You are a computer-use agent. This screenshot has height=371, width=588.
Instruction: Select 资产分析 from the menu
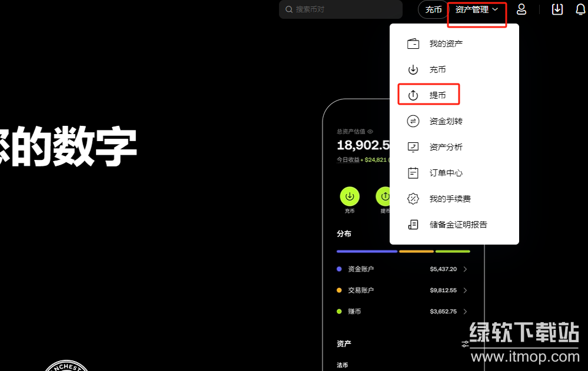[446, 147]
